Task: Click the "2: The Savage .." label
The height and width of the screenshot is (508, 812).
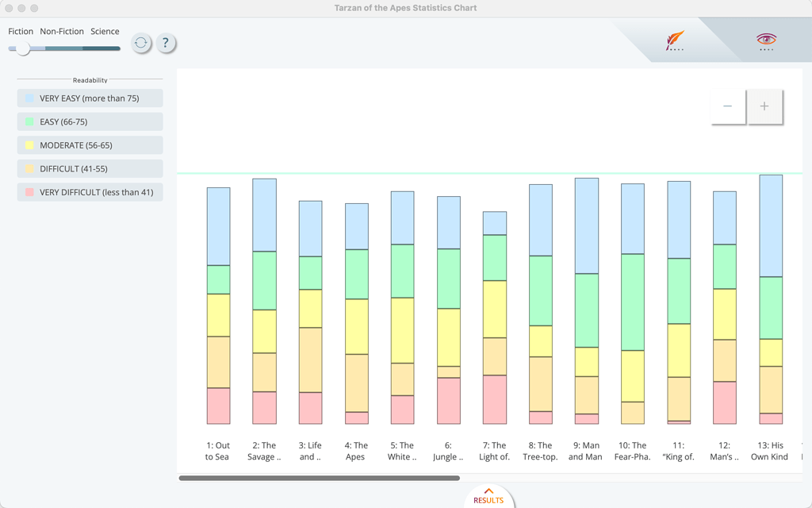Action: tap(264, 451)
